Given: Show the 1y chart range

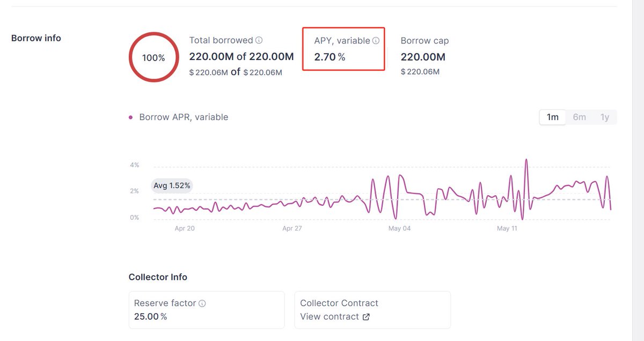Looking at the screenshot, I should click(x=604, y=117).
